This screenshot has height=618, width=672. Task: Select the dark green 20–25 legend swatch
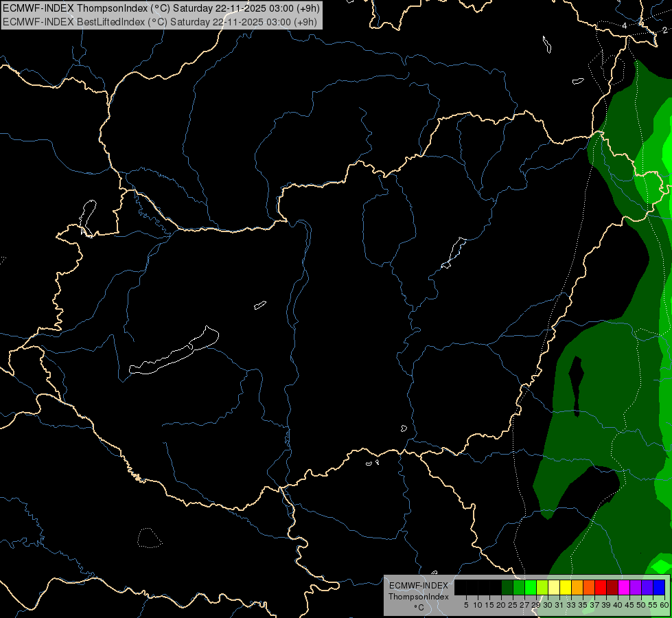[x=507, y=587]
